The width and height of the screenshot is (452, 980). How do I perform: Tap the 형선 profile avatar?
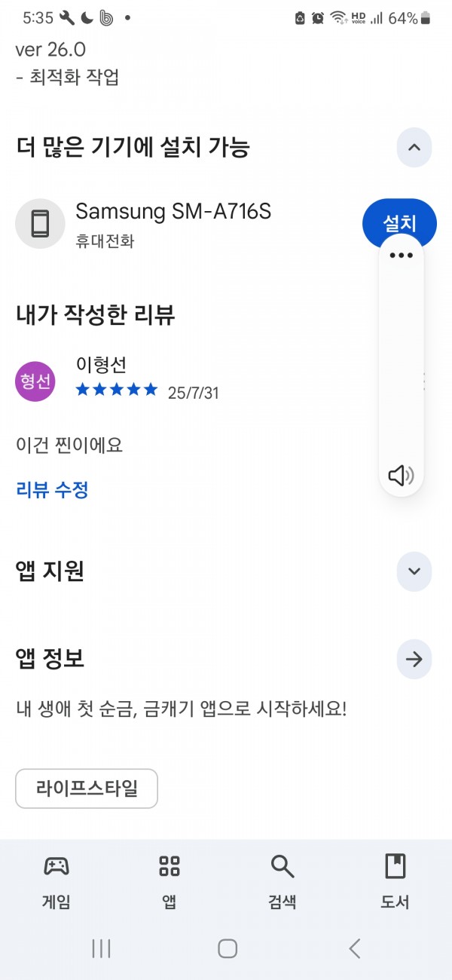point(35,381)
